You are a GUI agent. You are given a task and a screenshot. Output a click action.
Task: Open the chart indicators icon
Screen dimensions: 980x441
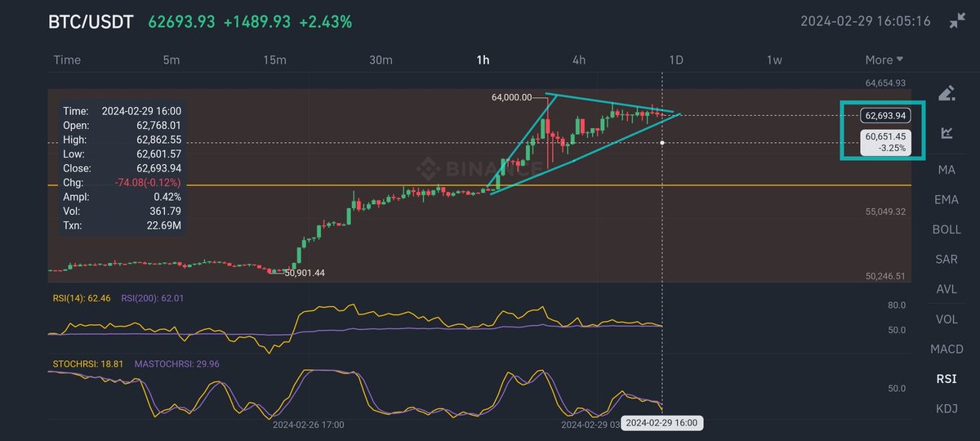click(x=947, y=132)
